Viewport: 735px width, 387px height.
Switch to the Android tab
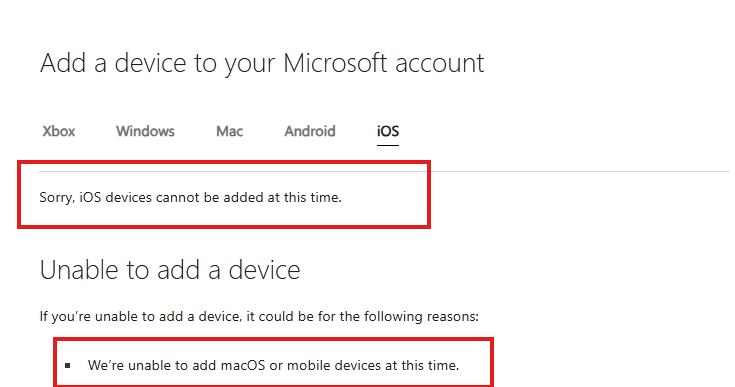click(x=310, y=131)
